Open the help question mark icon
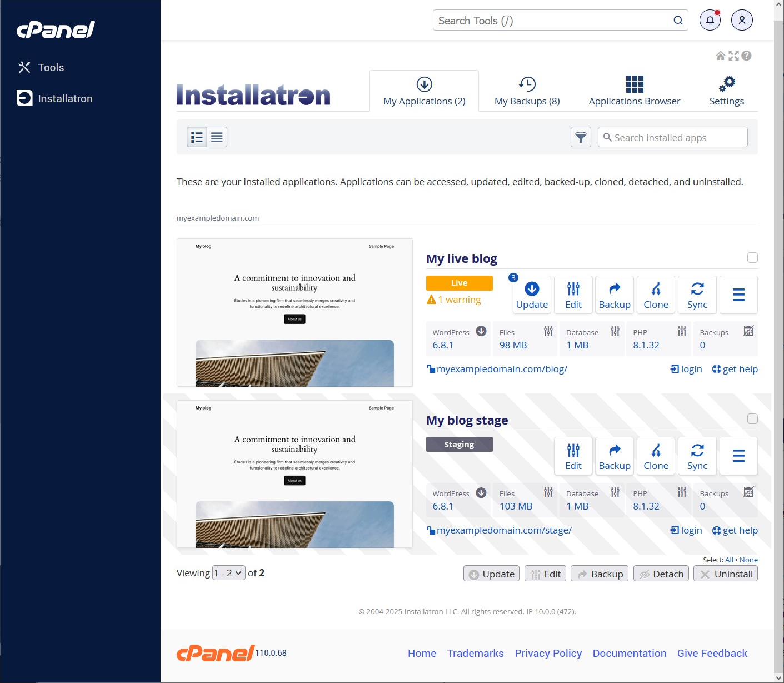 point(747,56)
